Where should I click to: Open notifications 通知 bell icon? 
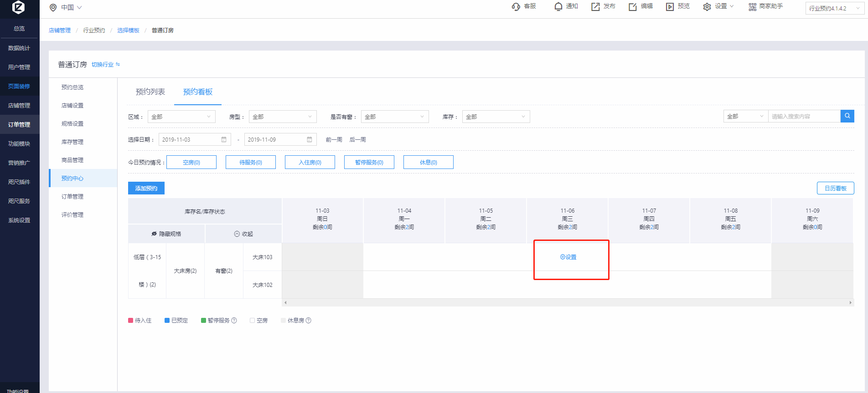click(x=558, y=7)
